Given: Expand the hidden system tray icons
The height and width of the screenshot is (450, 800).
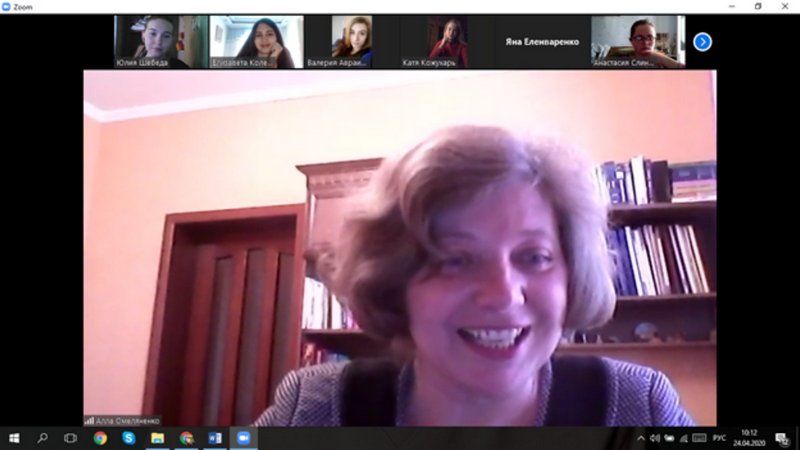Looking at the screenshot, I should [641, 438].
